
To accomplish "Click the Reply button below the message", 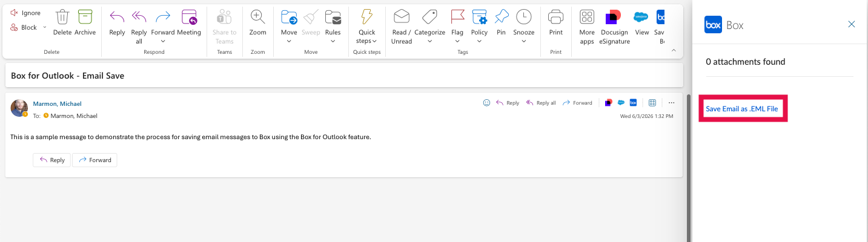I will tap(52, 160).
